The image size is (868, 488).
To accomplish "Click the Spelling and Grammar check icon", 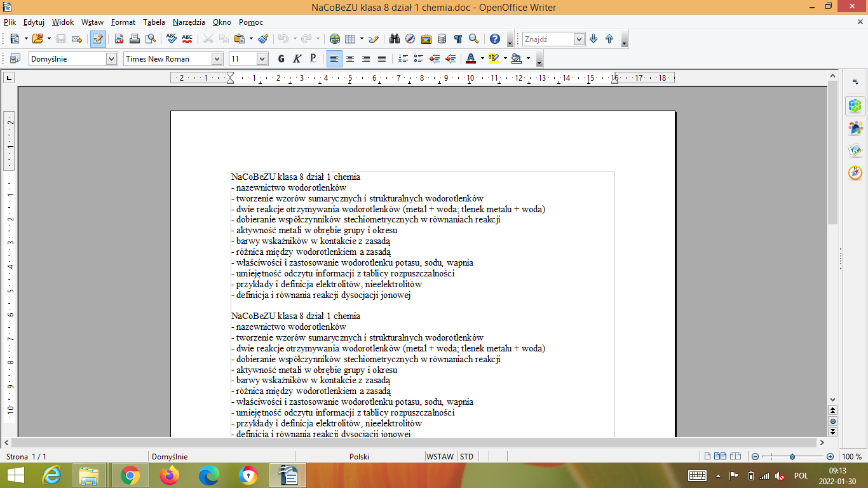I will pyautogui.click(x=171, y=39).
